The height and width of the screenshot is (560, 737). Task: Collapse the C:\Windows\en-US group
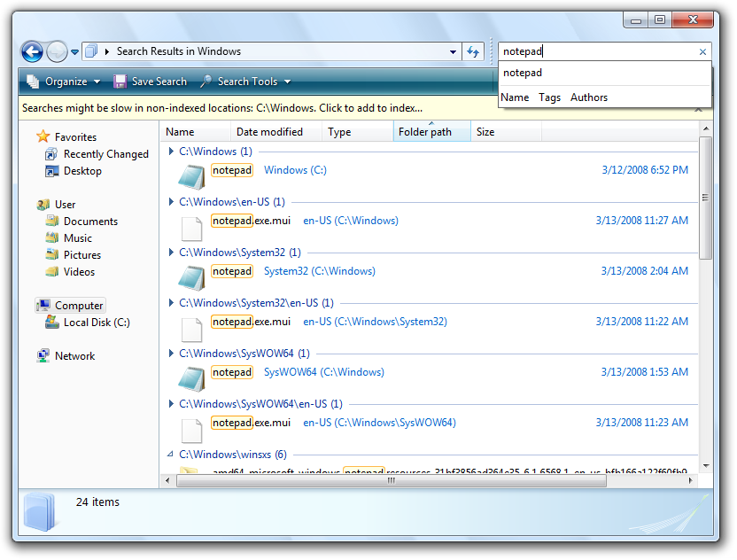171,202
